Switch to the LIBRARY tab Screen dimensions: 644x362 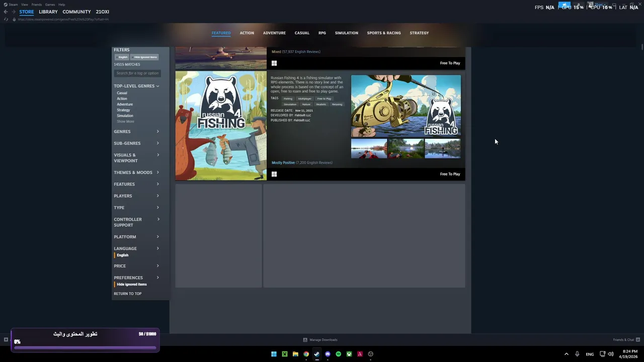tap(48, 12)
